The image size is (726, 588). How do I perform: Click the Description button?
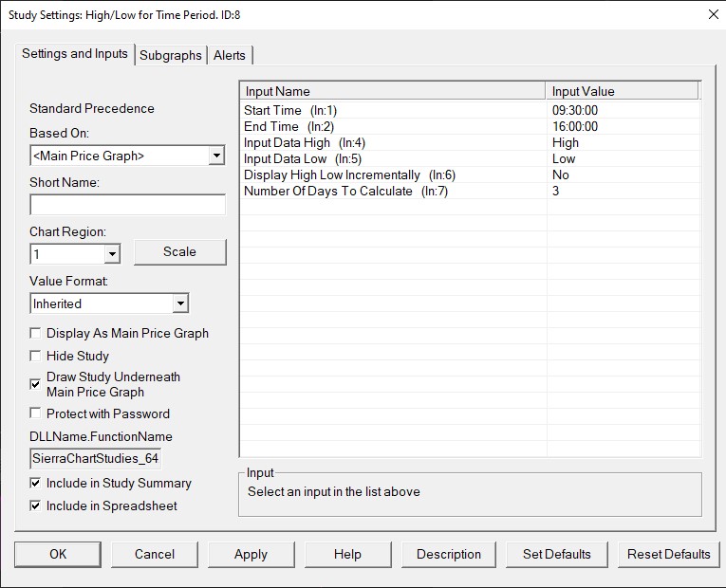pos(449,554)
